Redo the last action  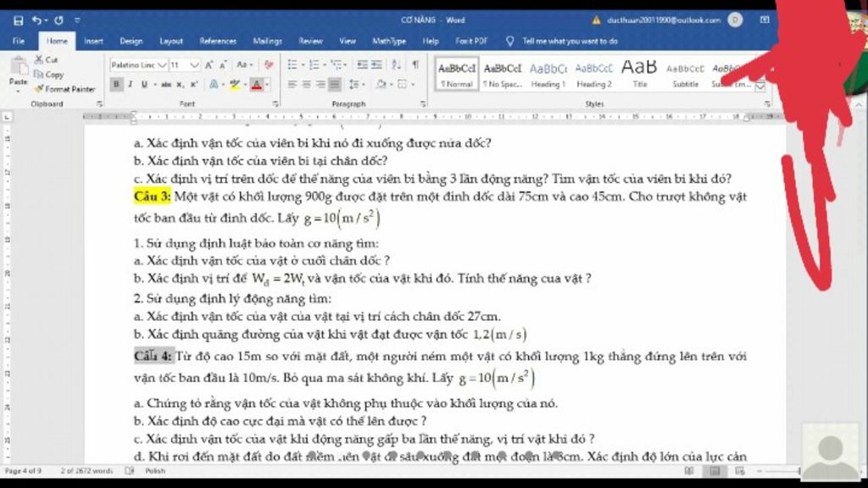58,20
